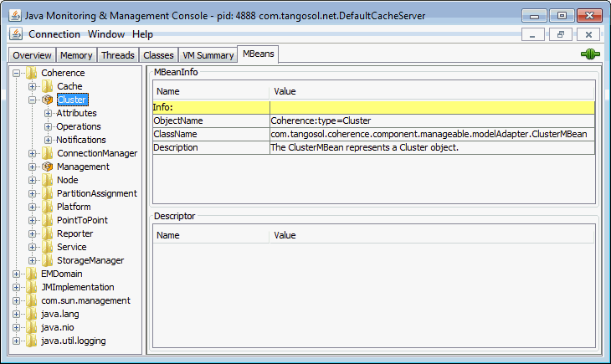The height and width of the screenshot is (364, 611).
Task: Expand the Node tree entry
Action: pyautogui.click(x=32, y=180)
